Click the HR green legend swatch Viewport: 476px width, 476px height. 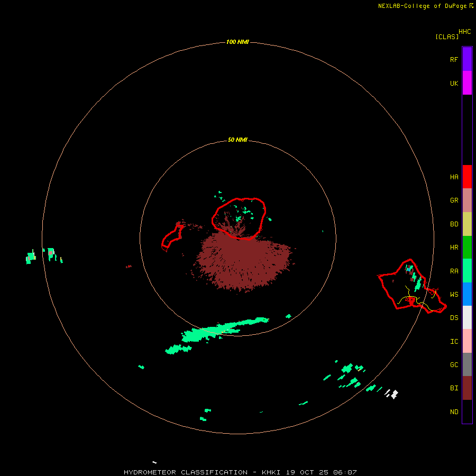(467, 248)
